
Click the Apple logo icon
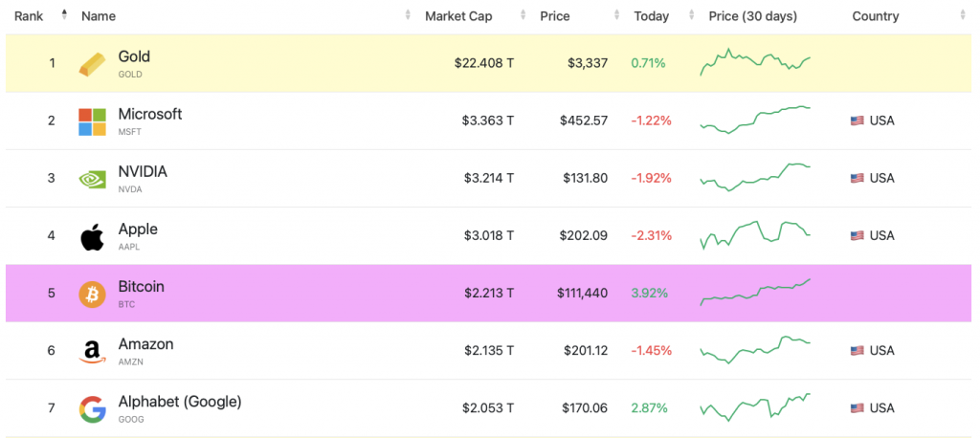92,237
